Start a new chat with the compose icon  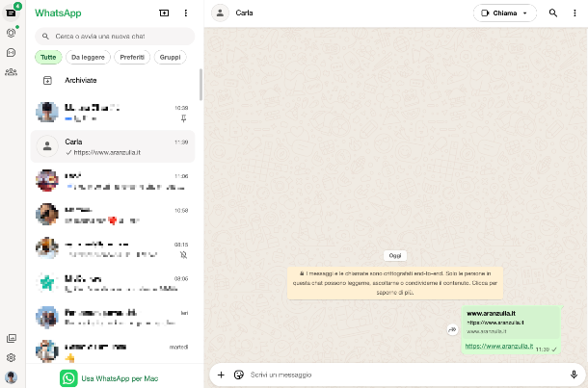164,13
